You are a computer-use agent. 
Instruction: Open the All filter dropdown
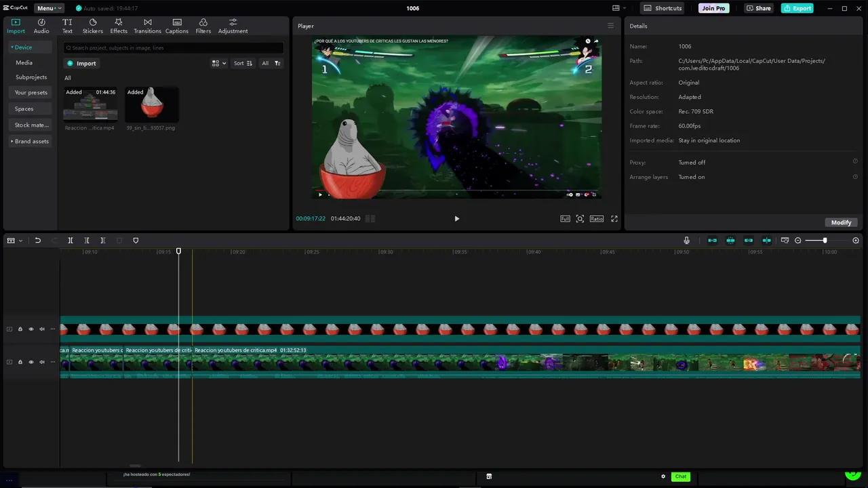coord(271,63)
